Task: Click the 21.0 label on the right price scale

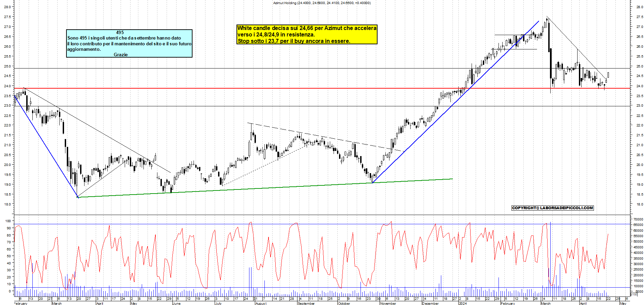Action: pyautogui.click(x=640, y=145)
